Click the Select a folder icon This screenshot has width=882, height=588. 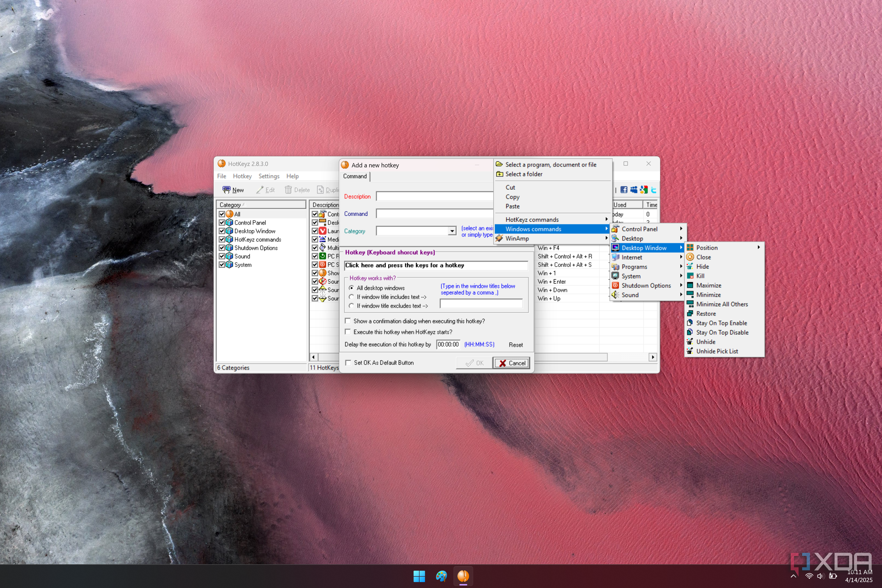pyautogui.click(x=500, y=174)
